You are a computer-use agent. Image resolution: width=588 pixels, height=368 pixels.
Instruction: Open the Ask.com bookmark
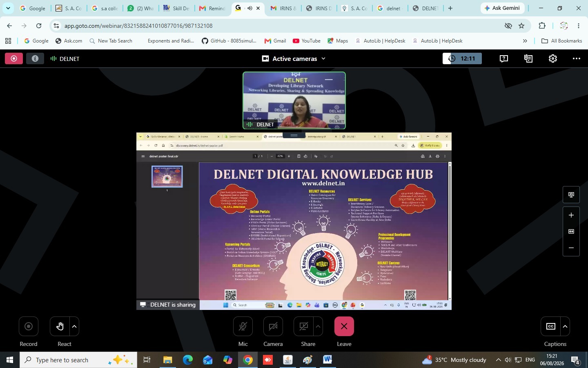(x=69, y=41)
